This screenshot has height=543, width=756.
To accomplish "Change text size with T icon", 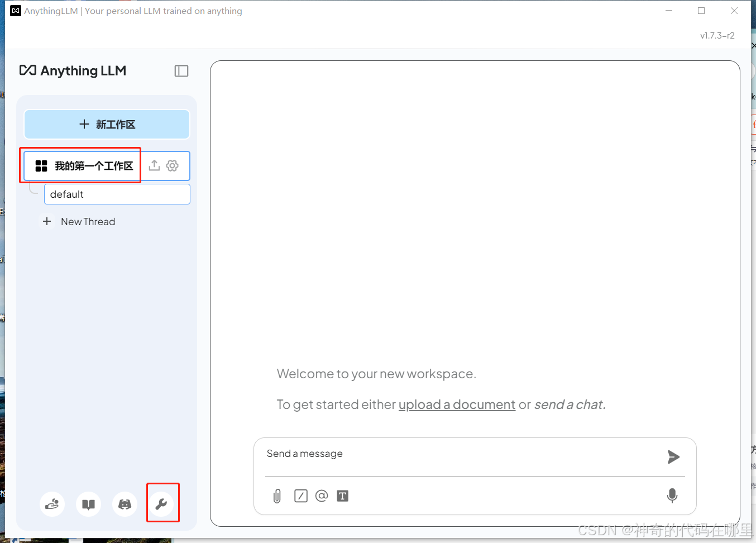I will [x=343, y=496].
